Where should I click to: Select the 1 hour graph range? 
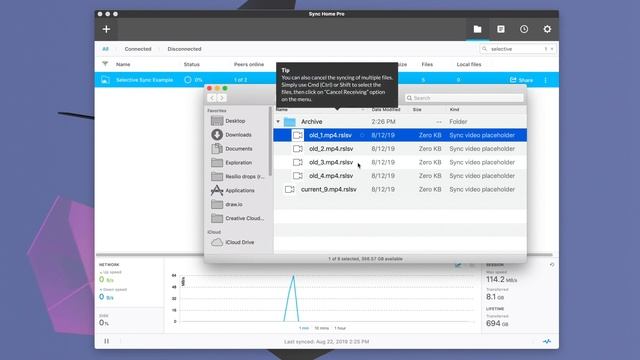pos(340,328)
